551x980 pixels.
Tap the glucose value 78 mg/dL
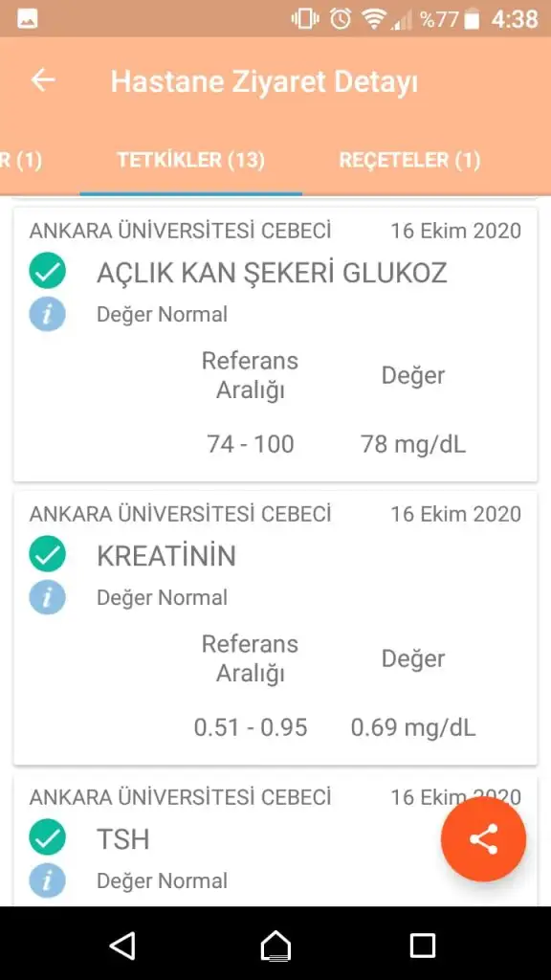pyautogui.click(x=413, y=444)
